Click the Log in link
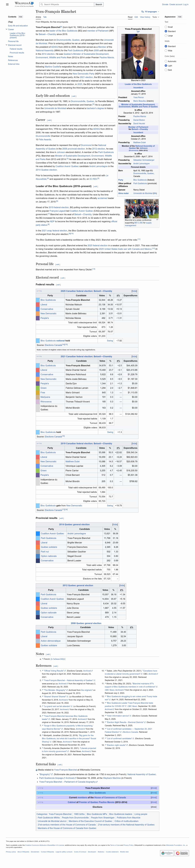The image size is (195, 868). 186,4
